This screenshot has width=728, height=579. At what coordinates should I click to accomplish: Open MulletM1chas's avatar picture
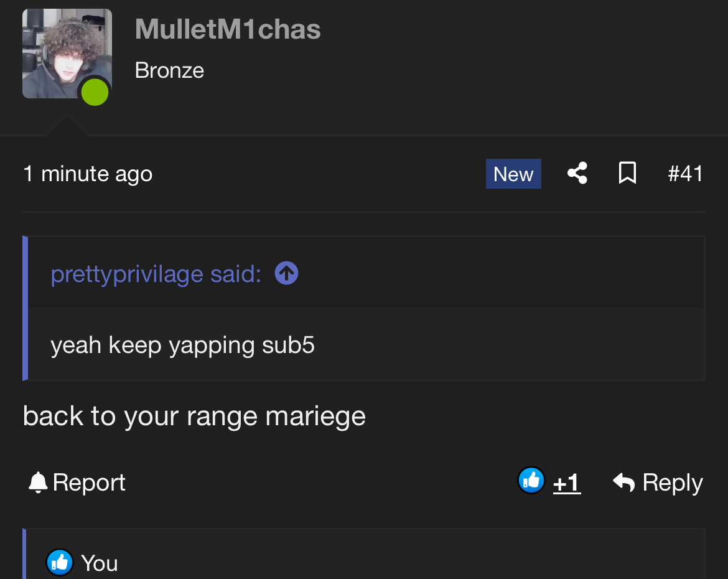tap(62, 50)
